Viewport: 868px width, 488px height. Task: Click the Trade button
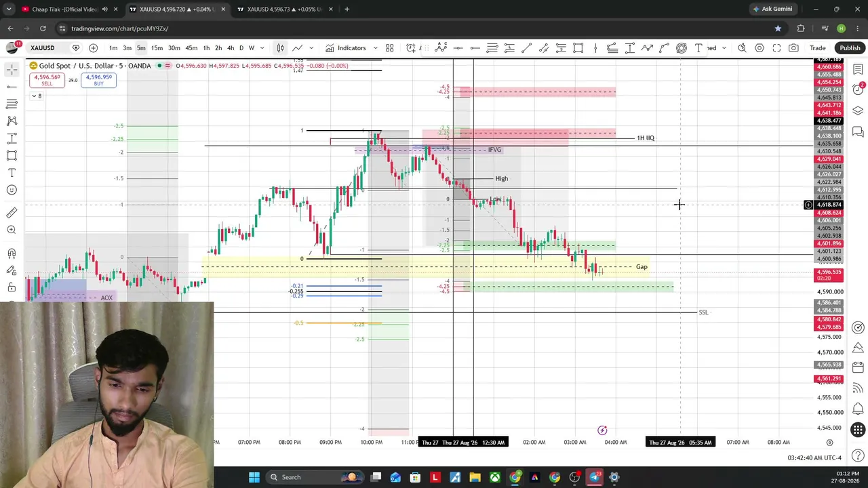[x=818, y=48]
